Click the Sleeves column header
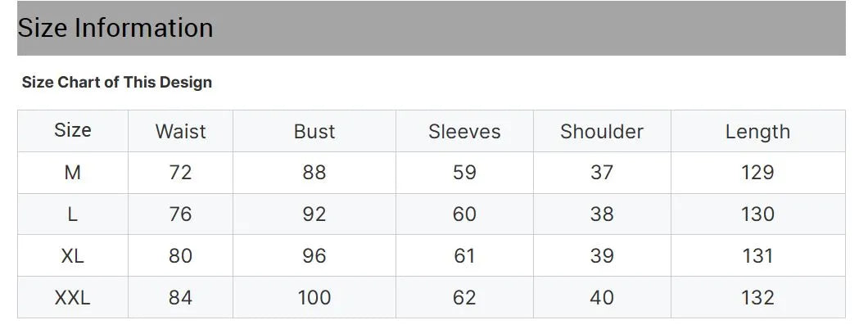 [x=464, y=132]
